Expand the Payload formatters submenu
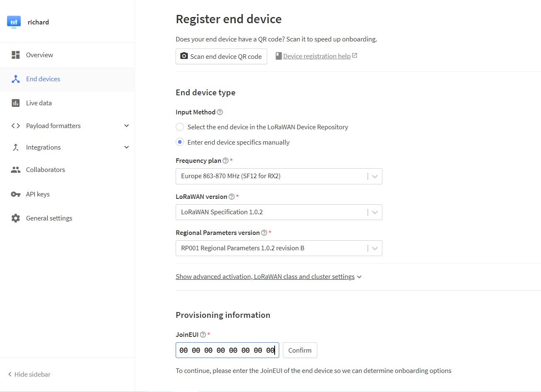This screenshot has width=541, height=392. pos(127,126)
